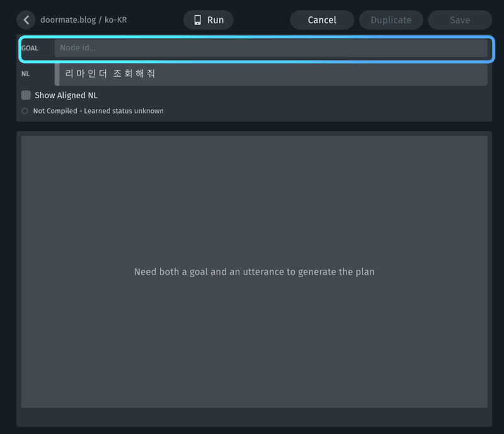Viewport: 504px width, 434px height.
Task: Click the NL label
Action: coord(25,74)
